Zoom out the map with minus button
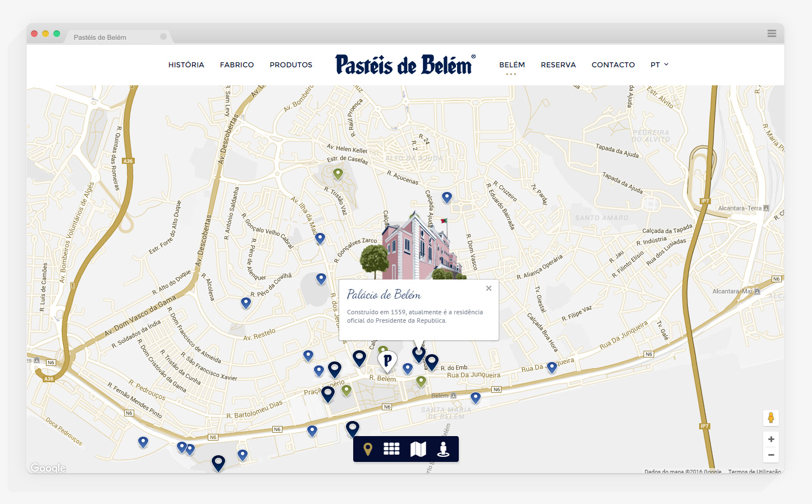 (x=771, y=455)
